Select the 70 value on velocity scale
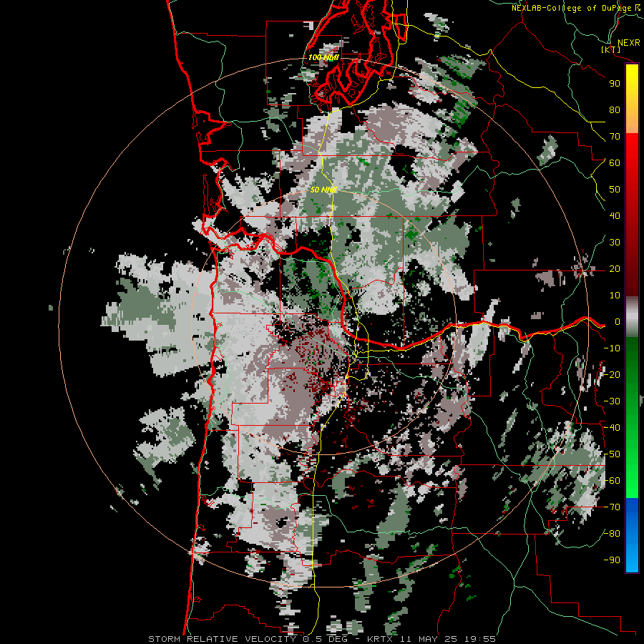This screenshot has height=644, width=644. 615,137
